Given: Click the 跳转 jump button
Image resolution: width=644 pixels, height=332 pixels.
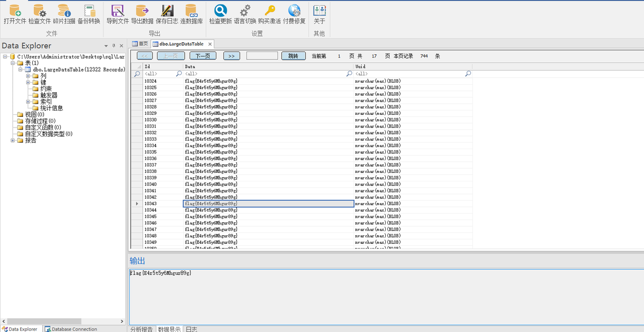Looking at the screenshot, I should (x=293, y=56).
